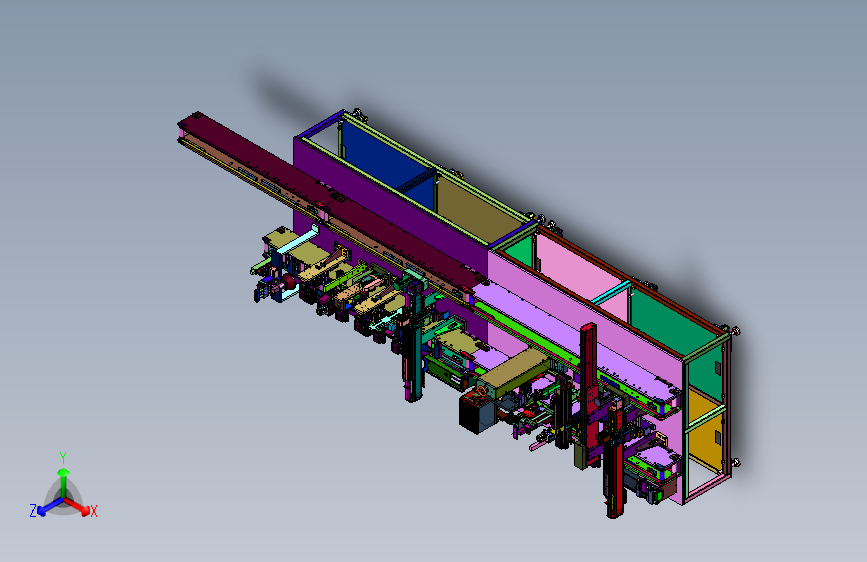Click the blue Z axis of the orientation triad
Viewport: 867px width, 562px height.
51,506
